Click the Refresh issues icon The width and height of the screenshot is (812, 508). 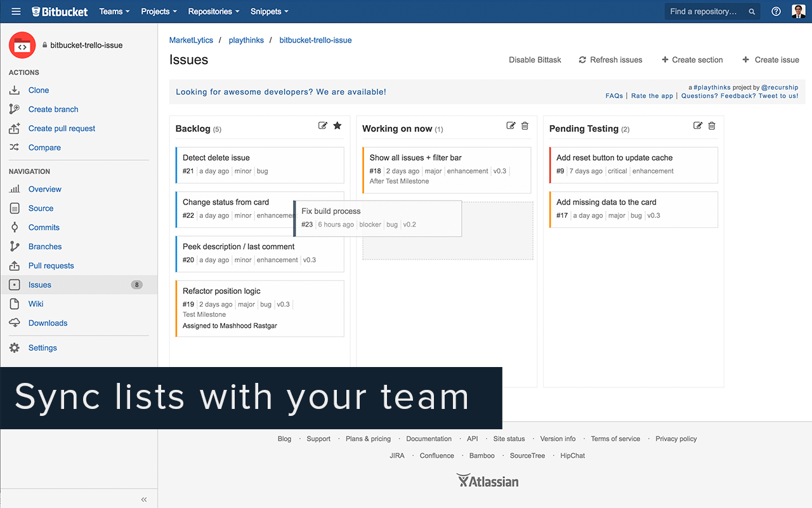[x=582, y=59]
